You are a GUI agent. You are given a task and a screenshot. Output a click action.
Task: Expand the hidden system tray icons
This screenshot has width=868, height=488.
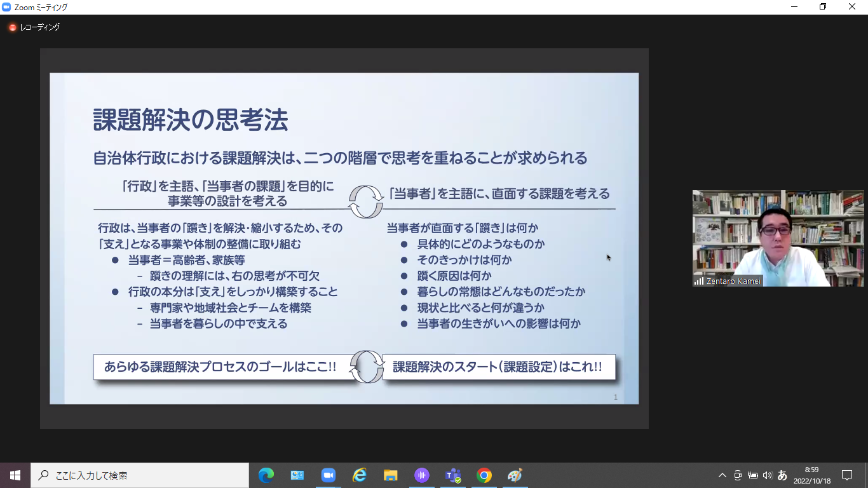point(722,475)
